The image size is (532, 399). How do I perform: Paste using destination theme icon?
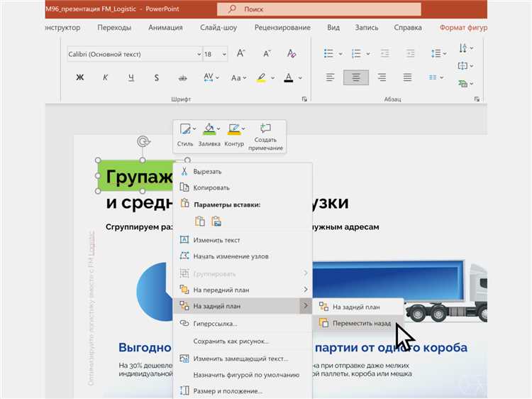200,222
